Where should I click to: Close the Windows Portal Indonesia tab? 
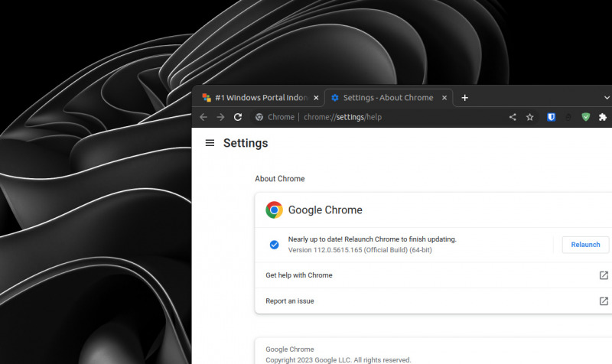pos(316,98)
